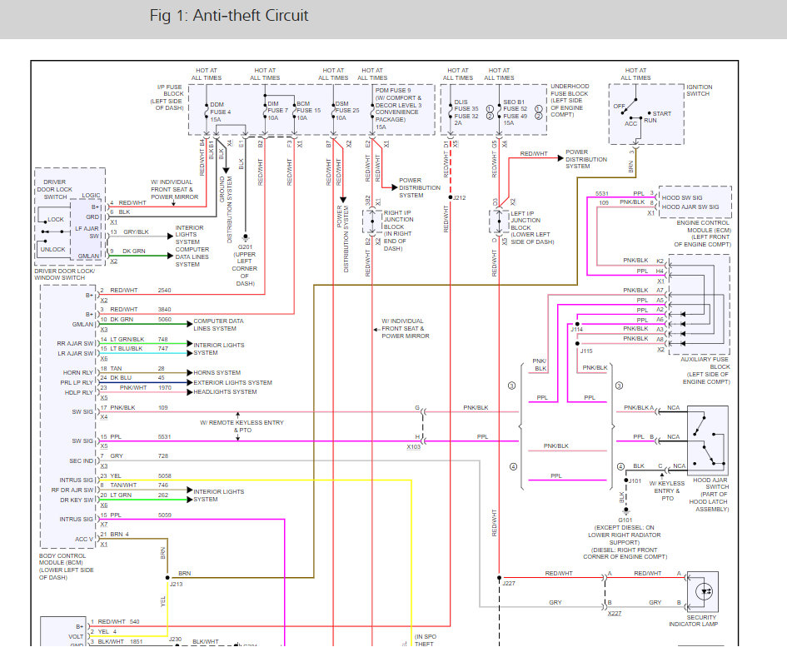The image size is (787, 672).
Task: Click circuit number '728' on GRY wire
Action: (163, 455)
